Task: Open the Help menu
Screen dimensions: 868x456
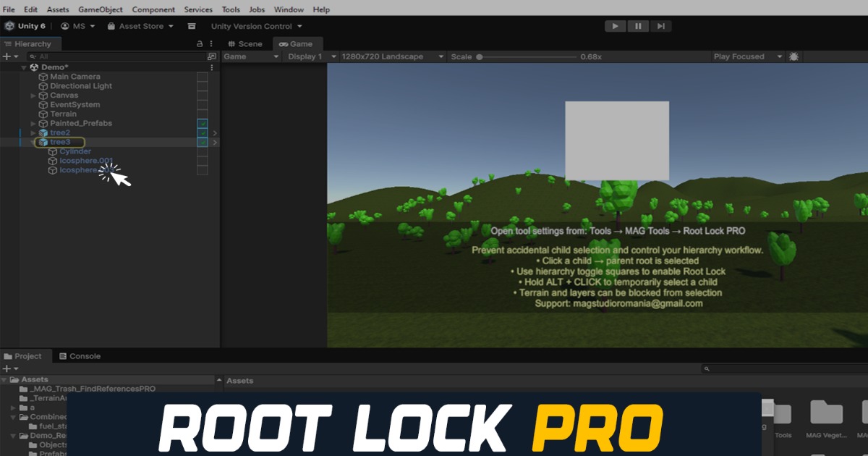Action: point(321,9)
